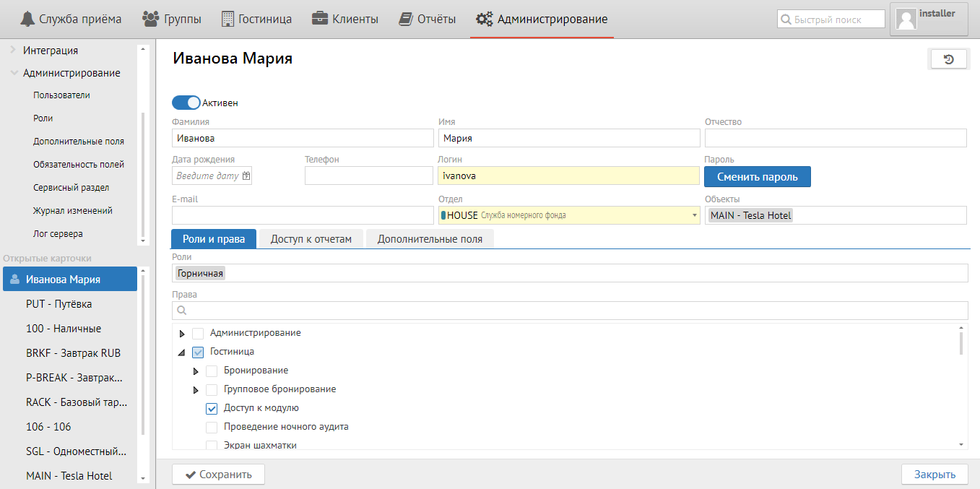Collapse the Гостиница rights tree node
The height and width of the screenshot is (489, 980).
(181, 352)
